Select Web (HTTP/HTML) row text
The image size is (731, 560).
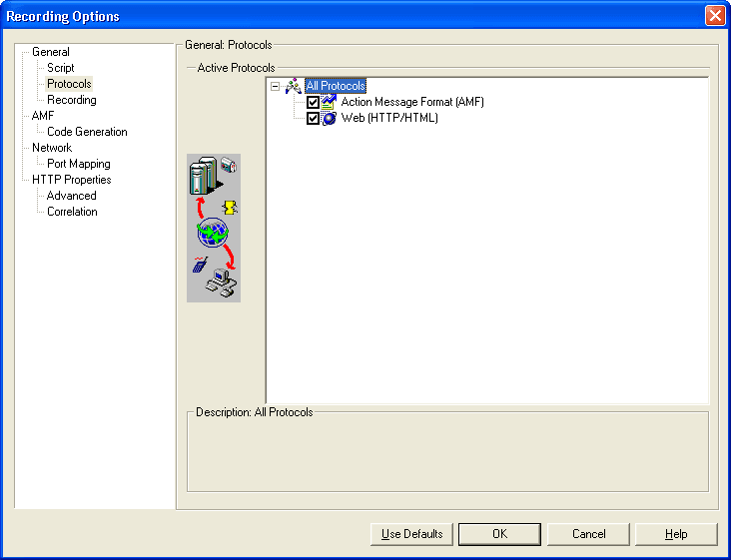click(x=389, y=118)
